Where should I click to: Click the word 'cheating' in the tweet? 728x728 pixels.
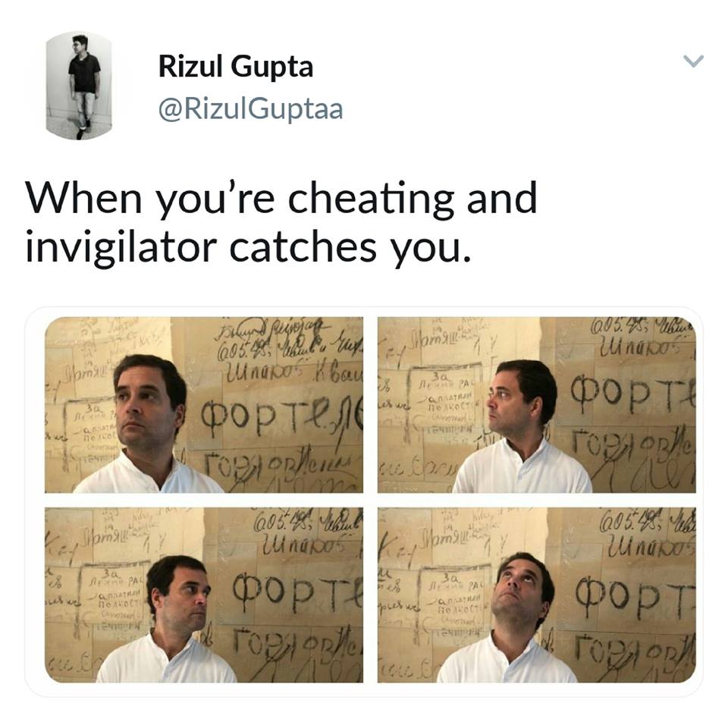tap(371, 199)
